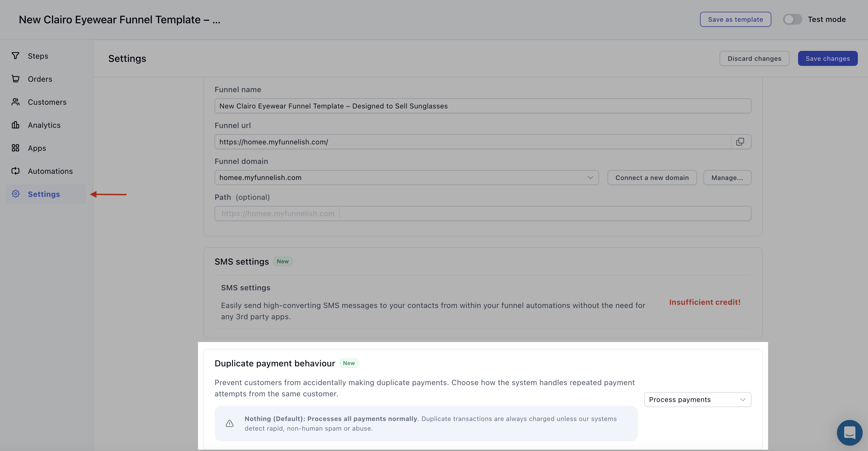
Task: Click the Analytics bar chart icon
Action: click(x=15, y=125)
